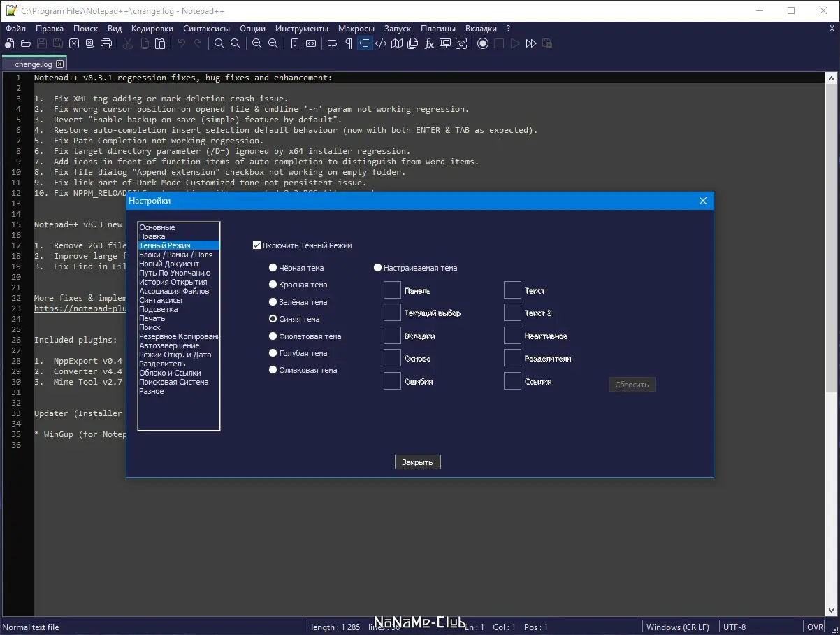The width and height of the screenshot is (840, 635).
Task: Open Find and Replace toolbar icon
Action: coord(236,43)
